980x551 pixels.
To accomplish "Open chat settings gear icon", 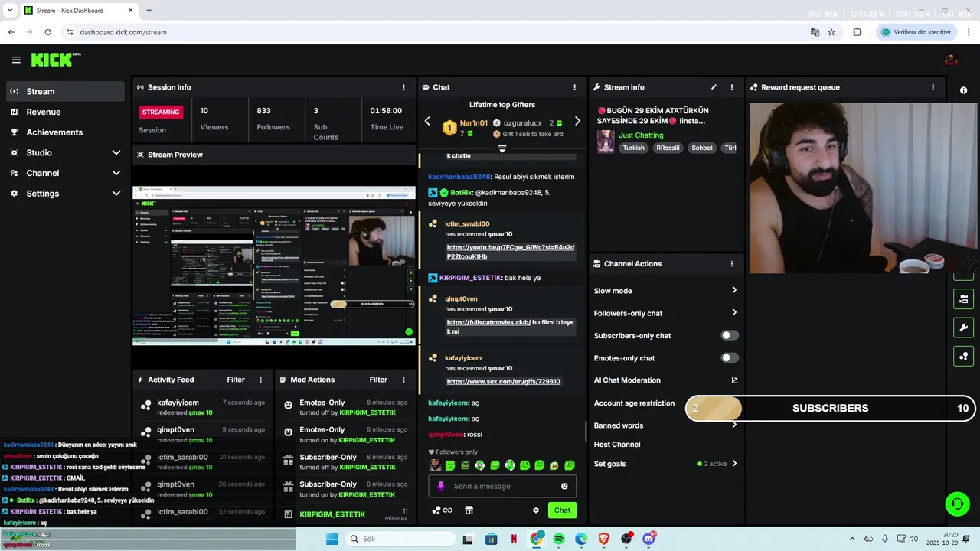I will (x=536, y=510).
